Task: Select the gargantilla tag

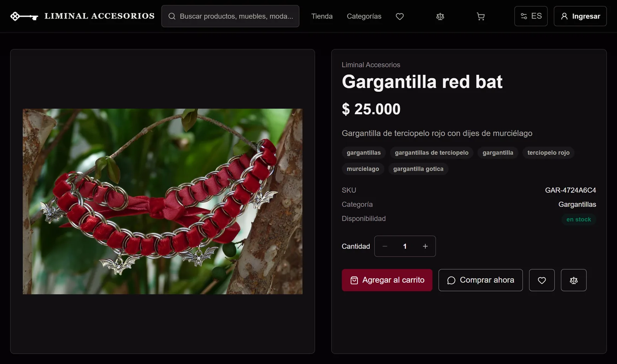Action: [x=498, y=153]
